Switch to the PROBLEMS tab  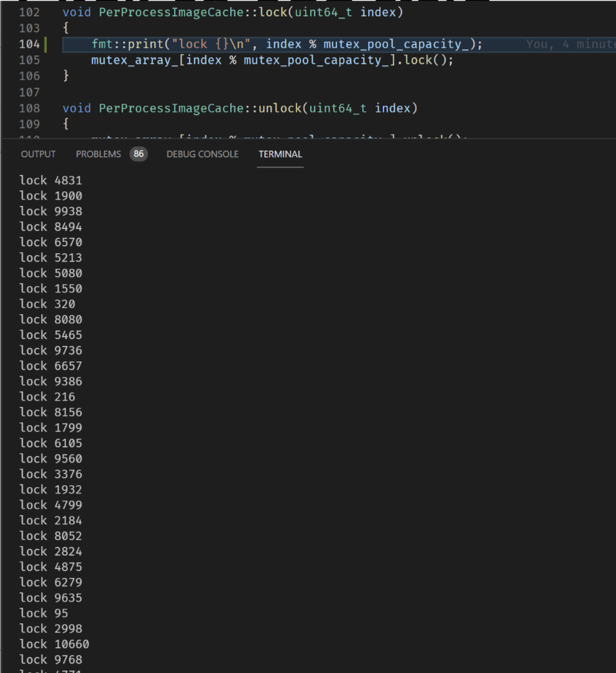coord(98,154)
